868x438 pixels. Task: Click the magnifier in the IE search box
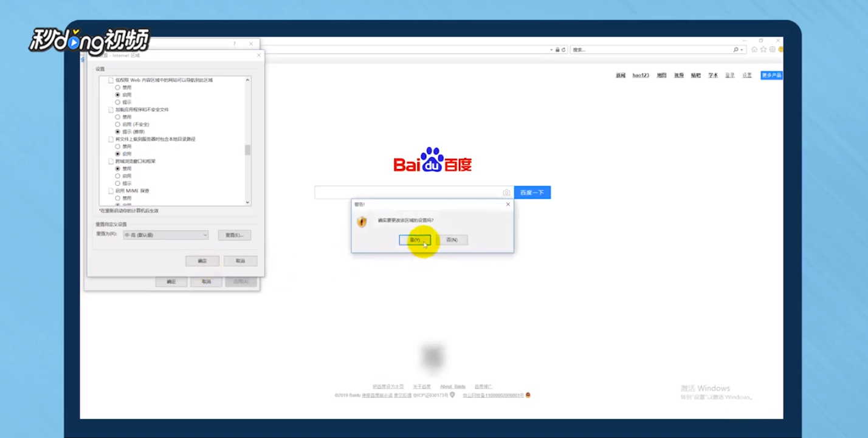tap(735, 50)
